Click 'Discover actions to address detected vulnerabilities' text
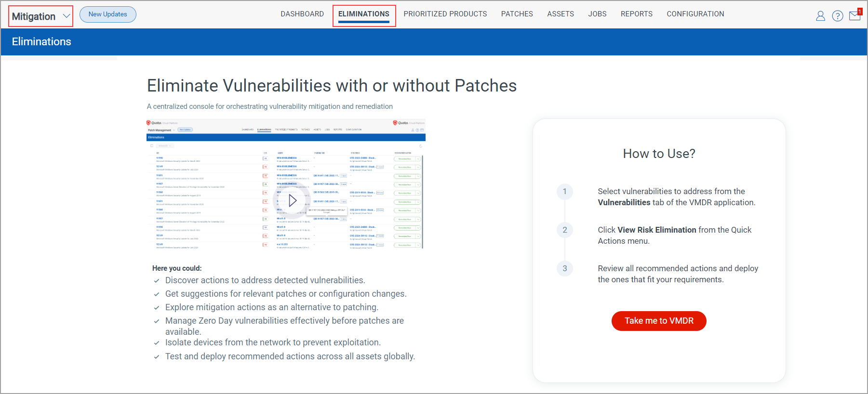 click(265, 280)
